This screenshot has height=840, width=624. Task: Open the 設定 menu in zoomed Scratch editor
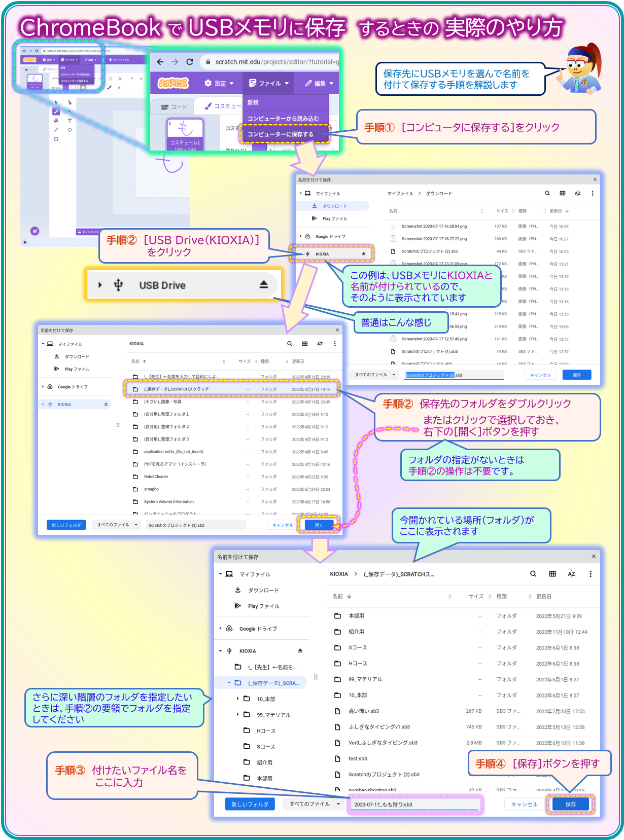[219, 83]
